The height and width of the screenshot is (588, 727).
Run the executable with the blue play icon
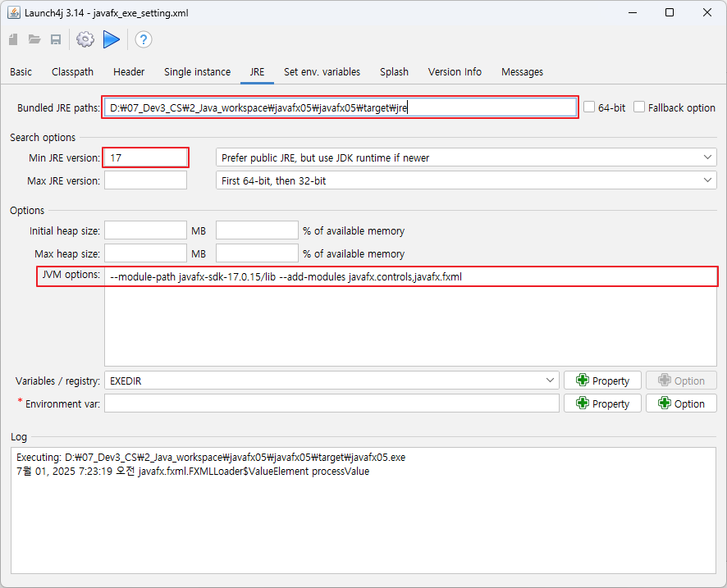[112, 39]
